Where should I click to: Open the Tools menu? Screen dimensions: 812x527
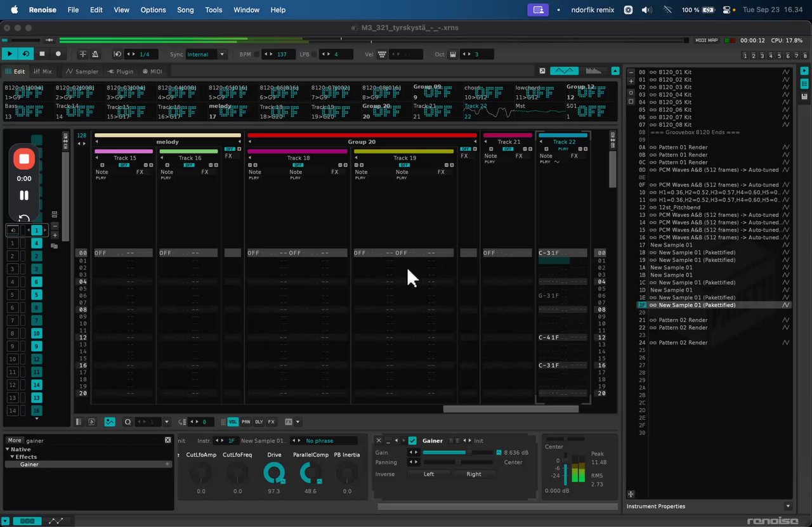(214, 10)
